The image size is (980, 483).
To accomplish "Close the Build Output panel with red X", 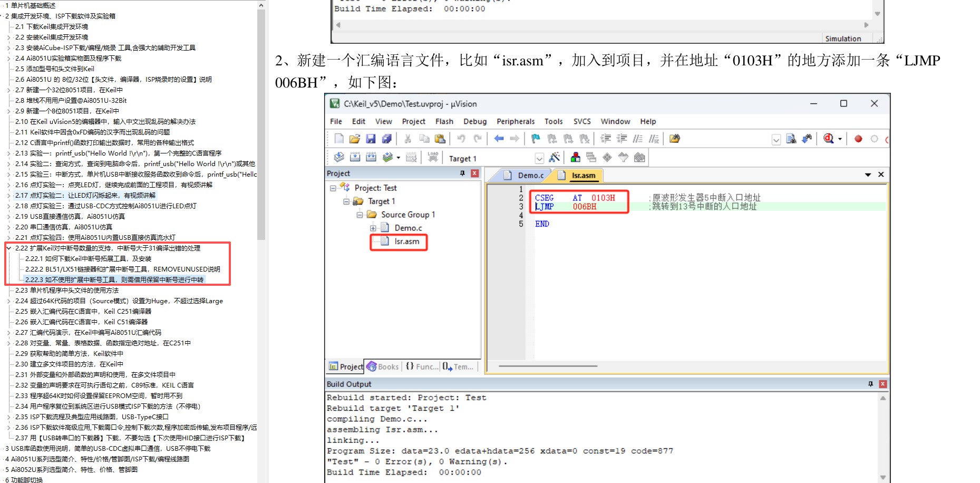I will point(882,384).
